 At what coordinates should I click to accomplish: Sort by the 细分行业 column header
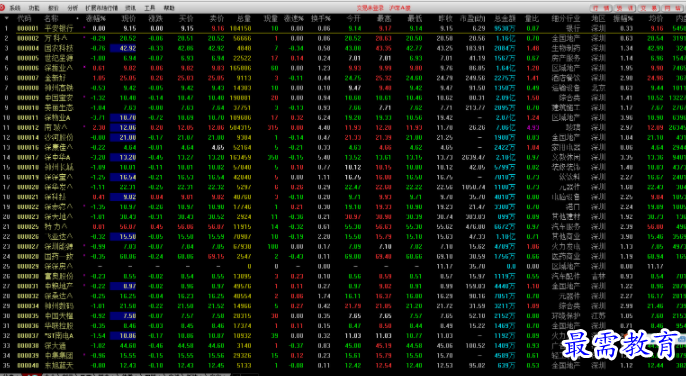(566, 18)
